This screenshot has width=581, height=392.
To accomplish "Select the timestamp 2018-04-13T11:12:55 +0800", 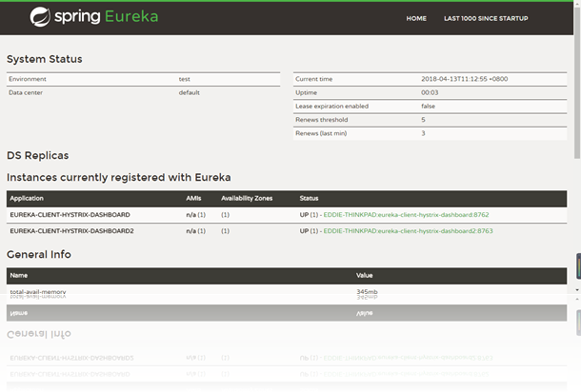I will [464, 79].
